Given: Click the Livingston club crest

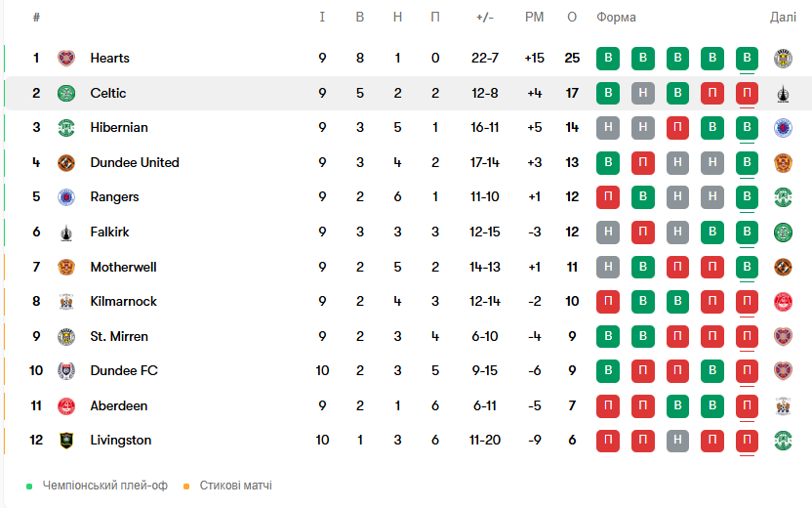Looking at the screenshot, I should (66, 440).
